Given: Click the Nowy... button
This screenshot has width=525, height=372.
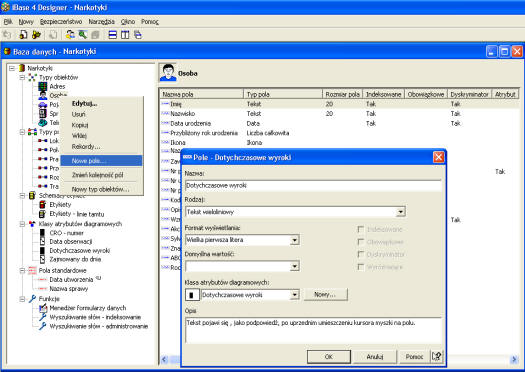Looking at the screenshot, I should point(325,295).
